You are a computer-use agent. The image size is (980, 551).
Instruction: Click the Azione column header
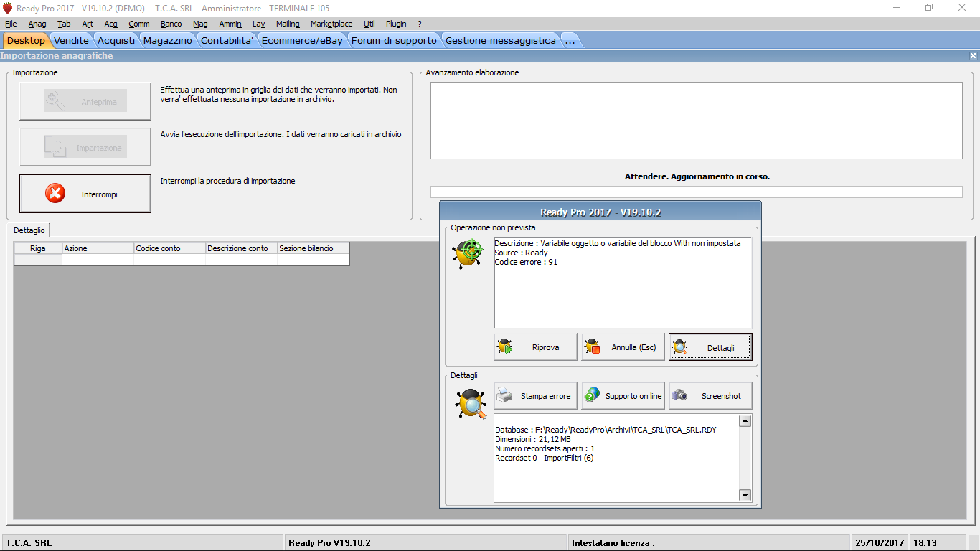click(98, 248)
